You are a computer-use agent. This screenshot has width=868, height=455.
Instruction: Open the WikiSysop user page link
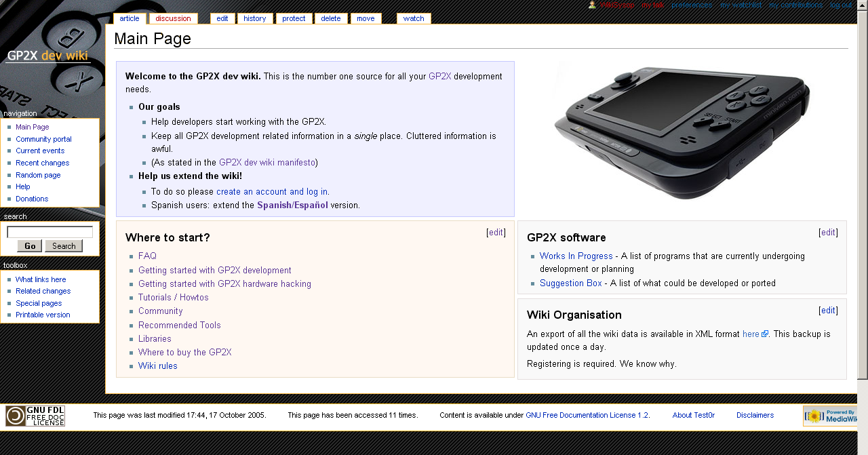point(617,5)
